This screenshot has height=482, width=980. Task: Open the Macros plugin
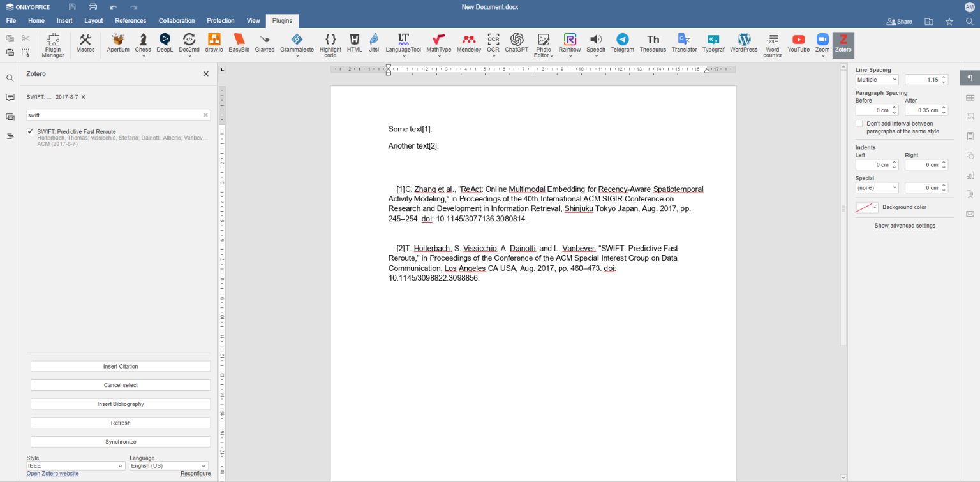[x=85, y=45]
